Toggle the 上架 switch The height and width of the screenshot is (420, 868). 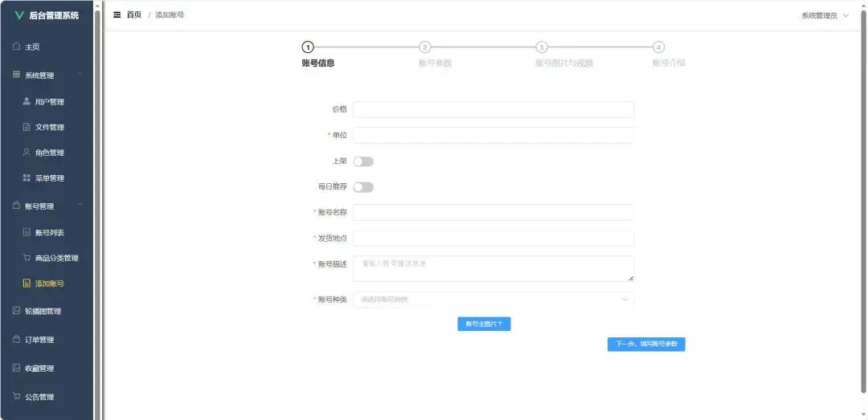tap(363, 161)
